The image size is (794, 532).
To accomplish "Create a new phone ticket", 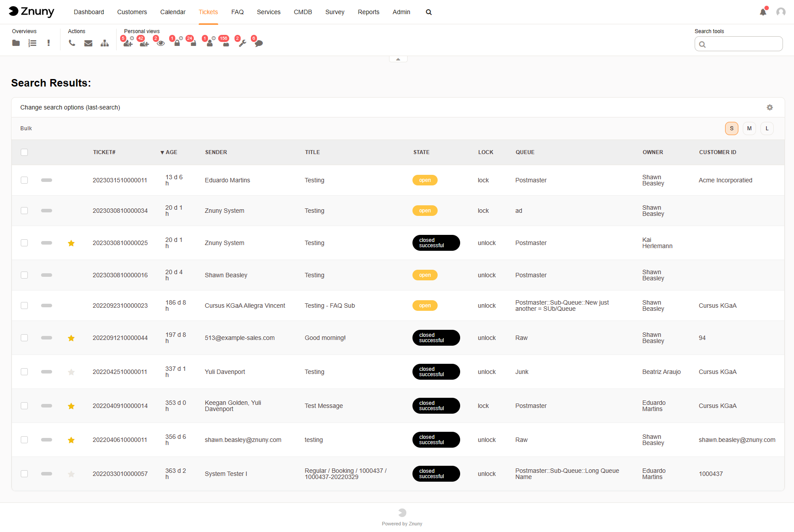I will [72, 43].
